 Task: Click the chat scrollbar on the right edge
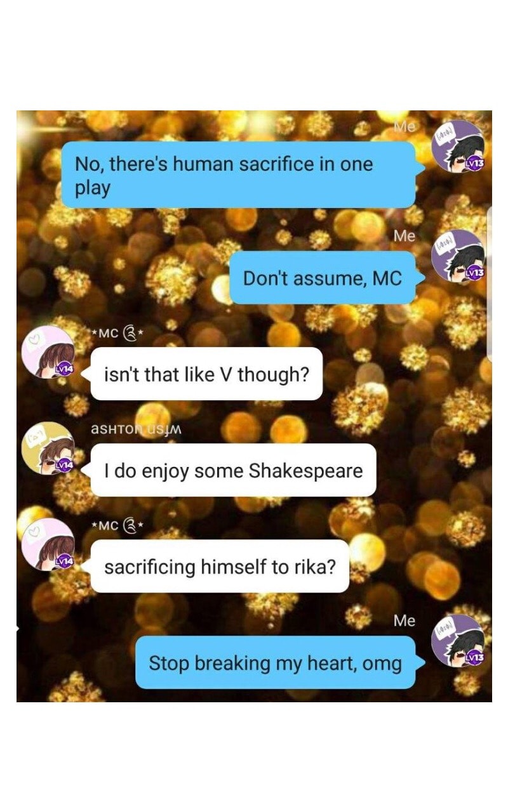(489, 285)
